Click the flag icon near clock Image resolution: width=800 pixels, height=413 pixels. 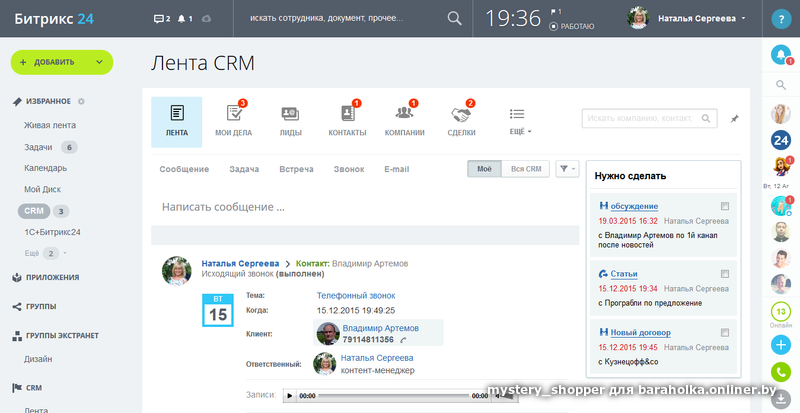tap(553, 11)
